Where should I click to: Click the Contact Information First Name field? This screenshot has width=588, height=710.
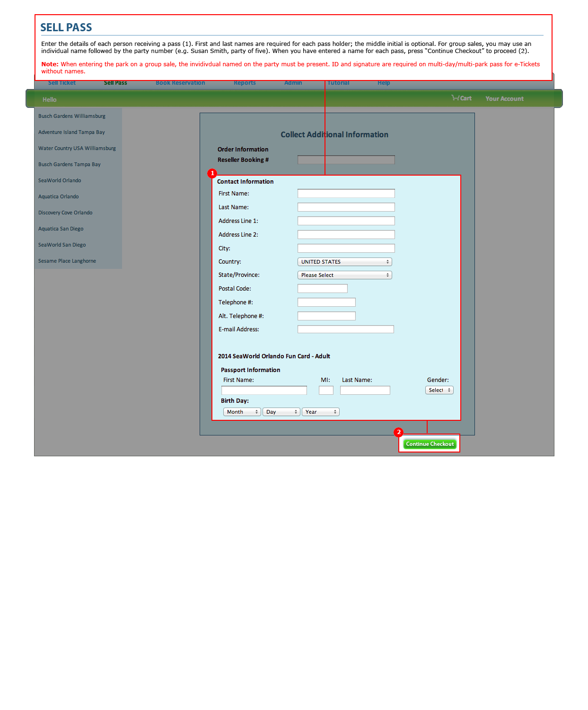[x=346, y=193]
